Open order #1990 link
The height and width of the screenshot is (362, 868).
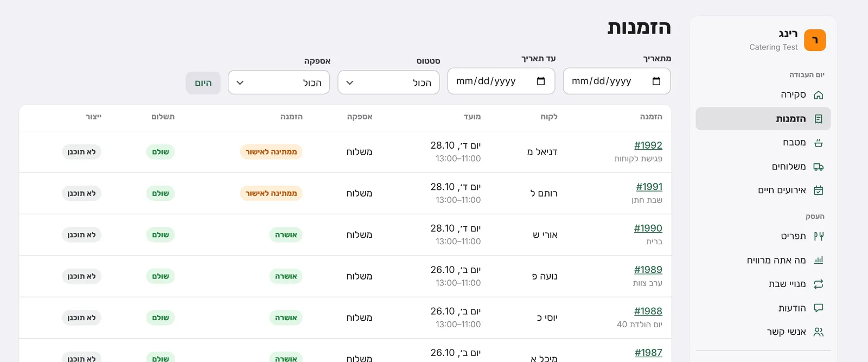[648, 228]
